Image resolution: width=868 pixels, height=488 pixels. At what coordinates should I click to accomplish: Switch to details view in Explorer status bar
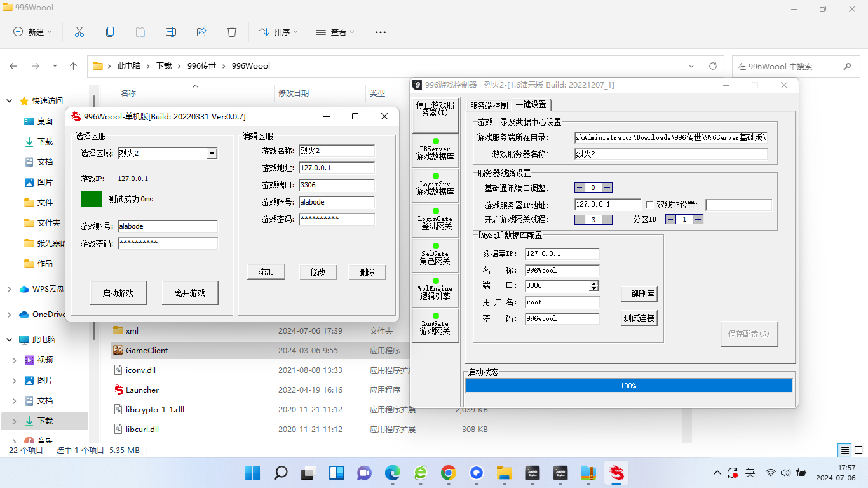pyautogui.click(x=844, y=451)
